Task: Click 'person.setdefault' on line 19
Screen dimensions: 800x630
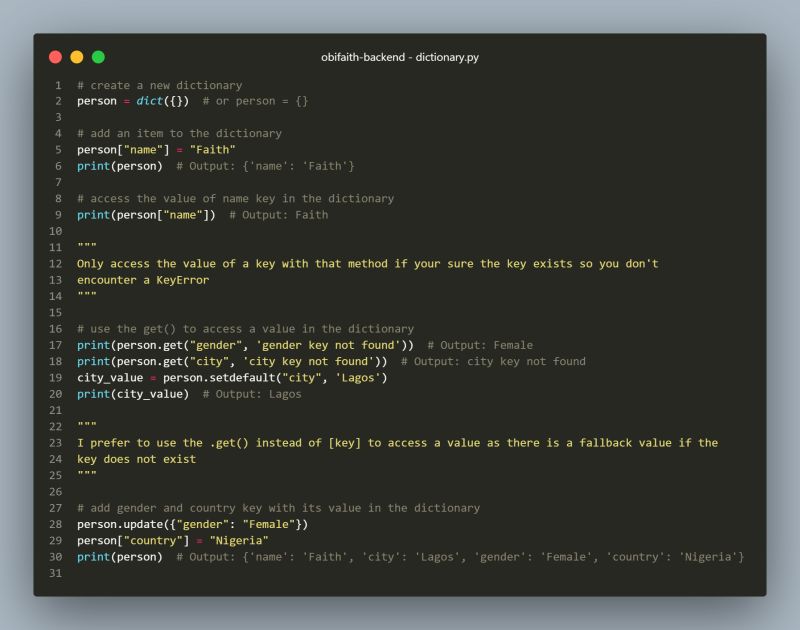Action: (x=219, y=378)
